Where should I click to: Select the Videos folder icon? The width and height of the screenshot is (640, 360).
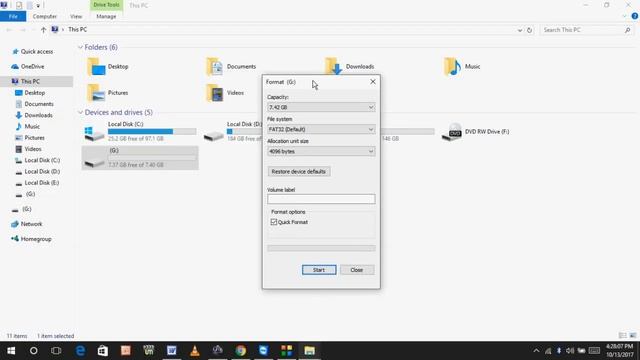pyautogui.click(x=215, y=93)
